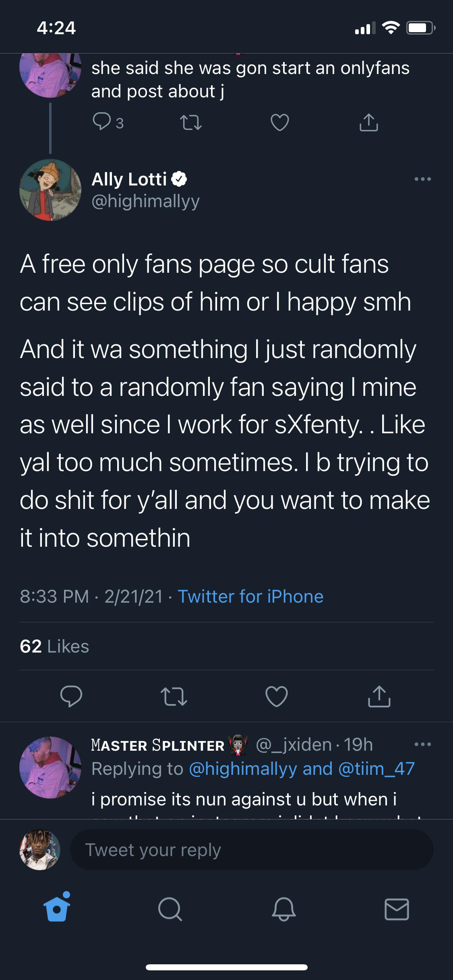Share the top reply tweet

(x=368, y=122)
